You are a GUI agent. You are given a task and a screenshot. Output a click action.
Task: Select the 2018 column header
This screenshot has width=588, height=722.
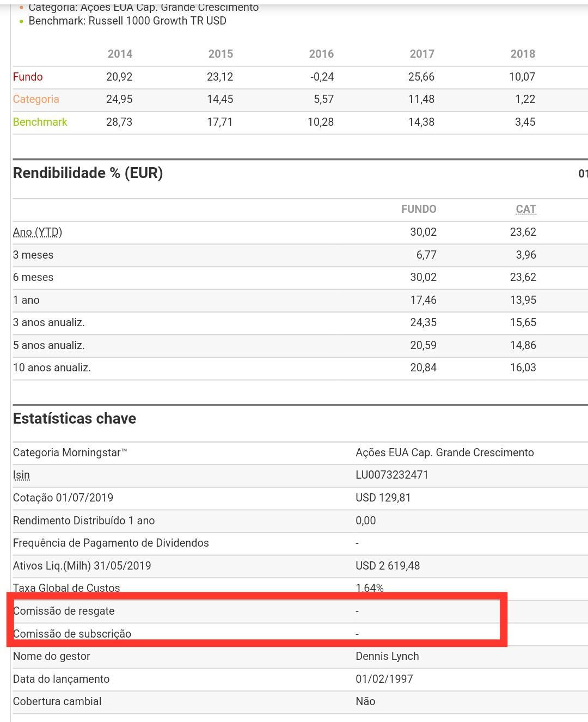pyautogui.click(x=522, y=54)
